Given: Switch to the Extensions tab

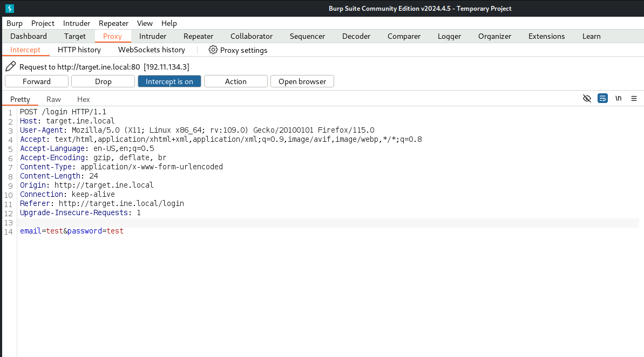Looking at the screenshot, I should (x=546, y=36).
